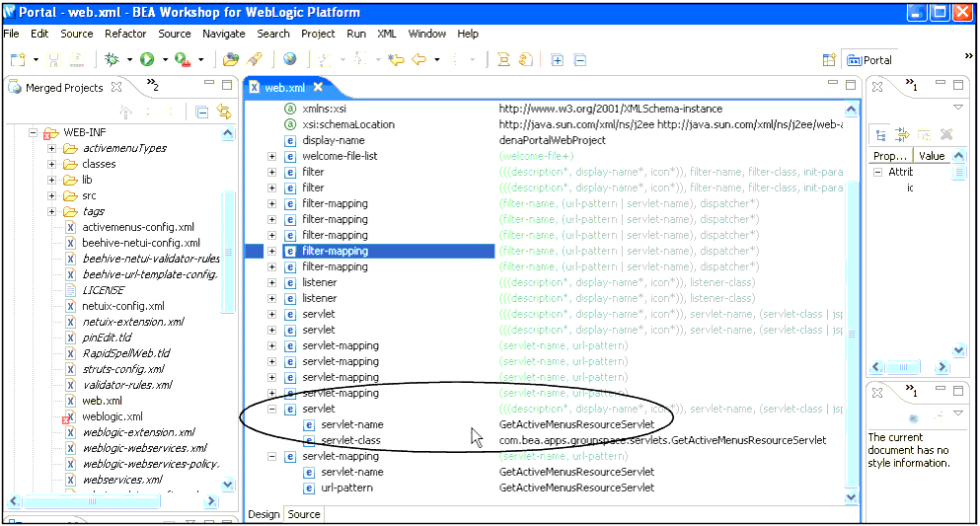This screenshot has height=526, width=980.
Task: Click the External Tools run icon
Action: coord(183,60)
